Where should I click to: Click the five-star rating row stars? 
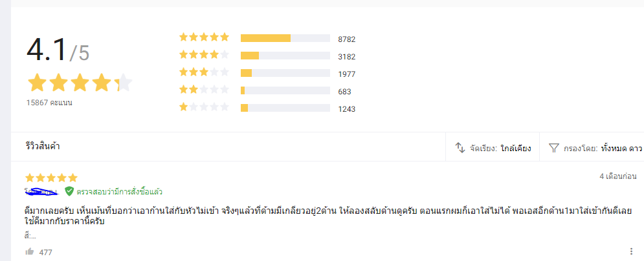(204, 38)
